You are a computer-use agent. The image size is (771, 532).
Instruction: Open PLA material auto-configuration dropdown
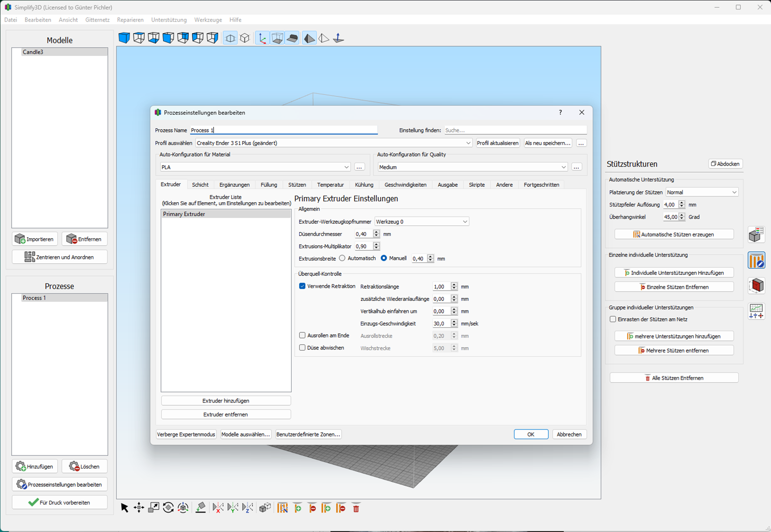255,167
